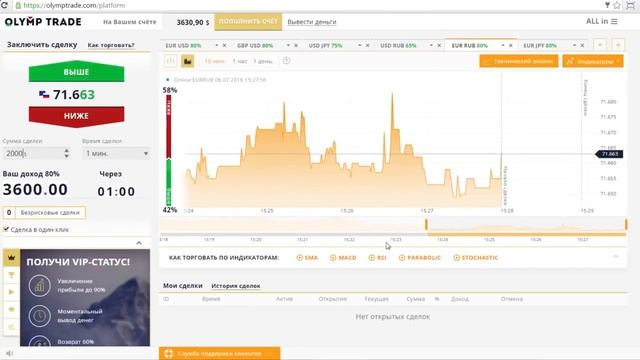The width and height of the screenshot is (640, 360).
Task: Open the PARABOLIC indicator guide
Action: click(x=420, y=258)
